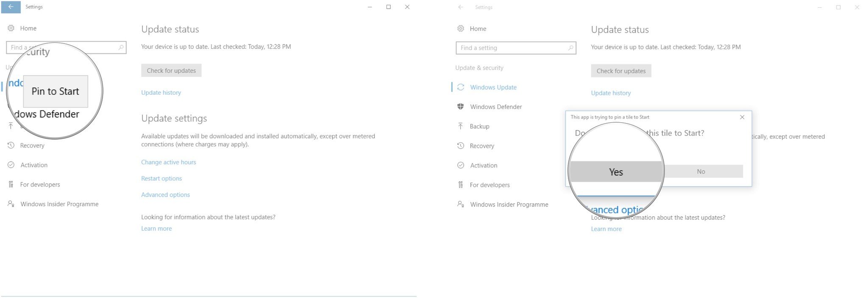
Task: Click Update status heading in right window
Action: click(620, 30)
